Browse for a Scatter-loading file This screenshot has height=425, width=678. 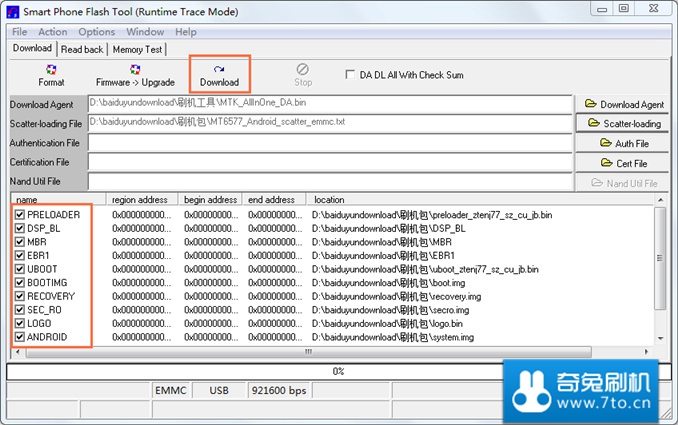point(623,124)
